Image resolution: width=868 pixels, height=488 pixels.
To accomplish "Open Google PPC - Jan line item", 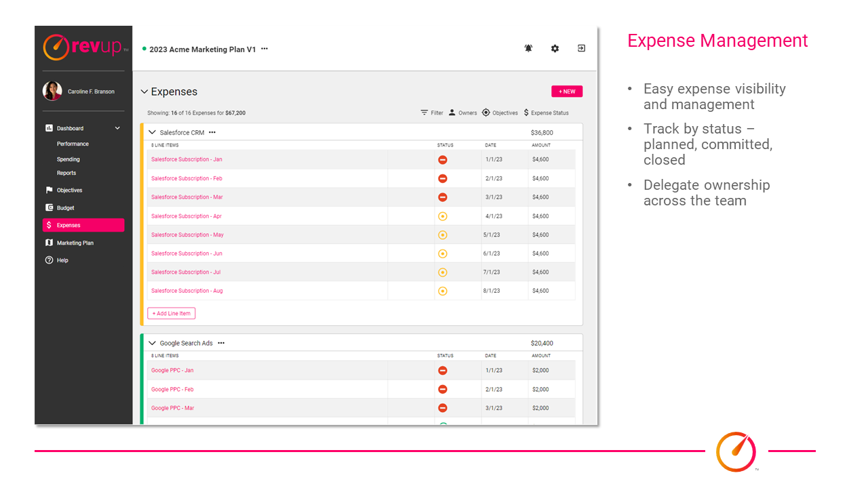I will (172, 371).
